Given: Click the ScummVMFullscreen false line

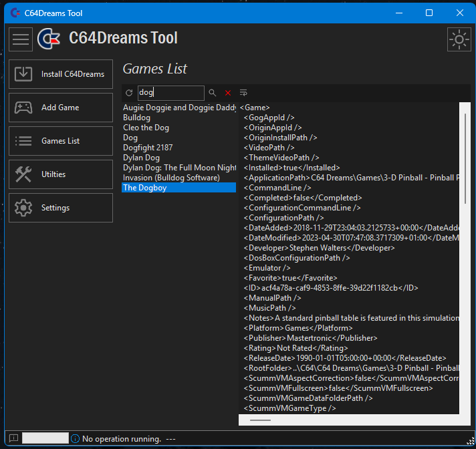Looking at the screenshot, I should click(338, 388).
